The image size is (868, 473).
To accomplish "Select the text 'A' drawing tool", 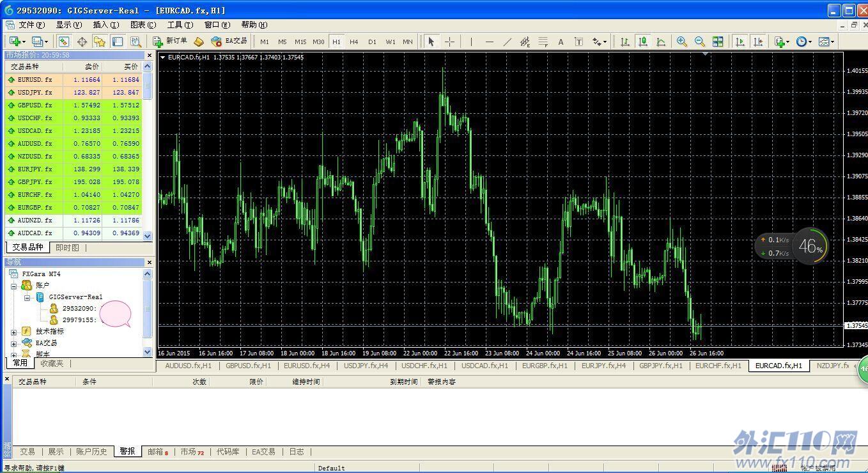I will [561, 42].
